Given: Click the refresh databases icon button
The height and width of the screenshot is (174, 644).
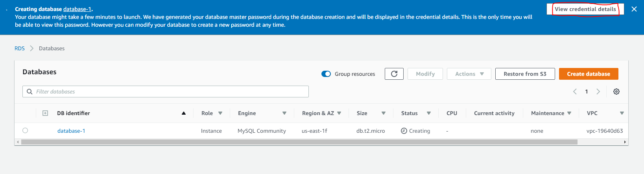Looking at the screenshot, I should coord(394,74).
